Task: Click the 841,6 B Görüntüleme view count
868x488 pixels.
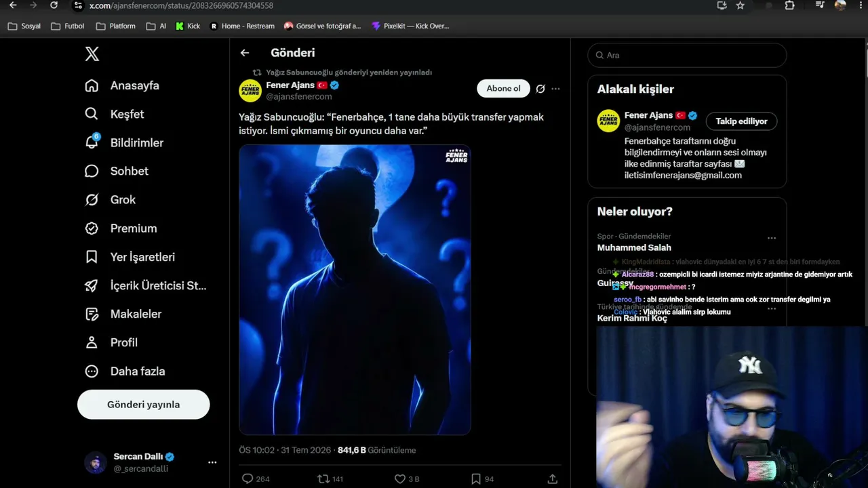Action: click(377, 450)
